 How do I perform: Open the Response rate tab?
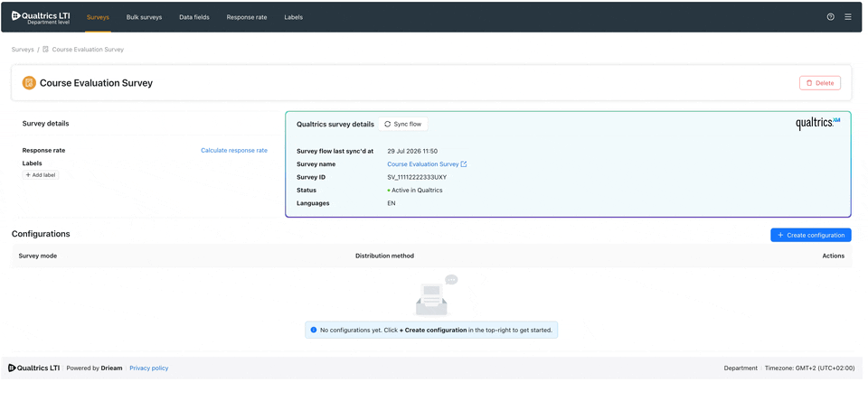(246, 17)
